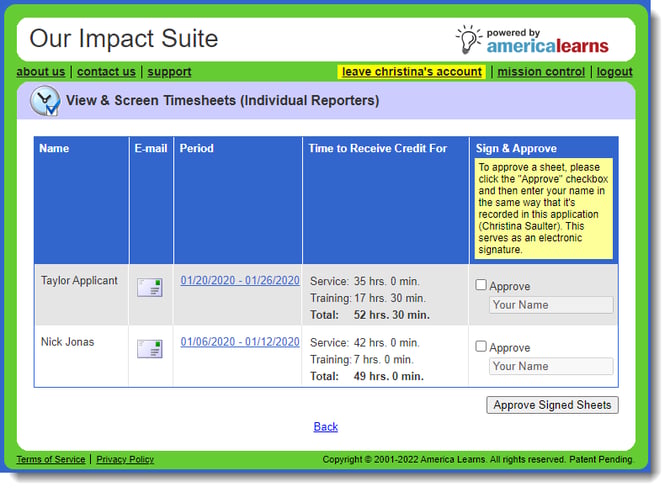Viewport: 670px width, 492px height.
Task: Open the Terms of Service link
Action: [x=51, y=459]
